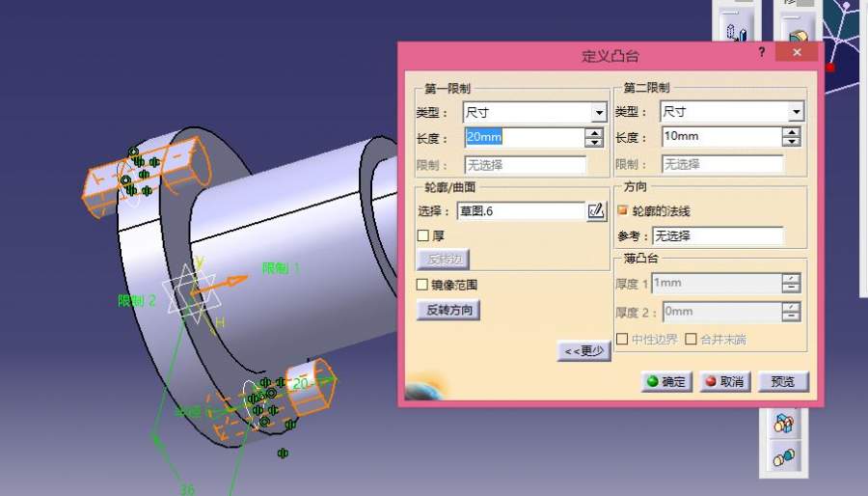
Task: Toggle the 合并末端 merge ends checkbox
Action: [691, 339]
